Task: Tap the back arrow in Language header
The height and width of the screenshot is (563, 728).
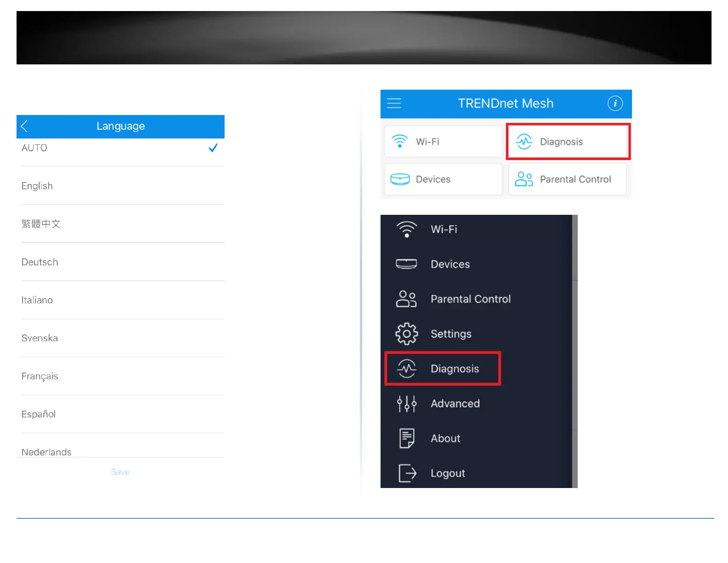Action: (x=24, y=126)
